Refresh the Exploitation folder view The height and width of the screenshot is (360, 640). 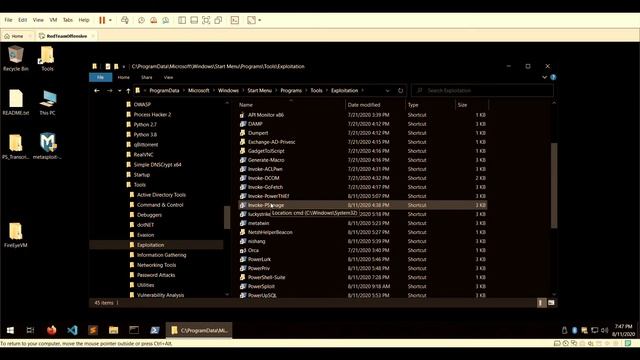400,91
